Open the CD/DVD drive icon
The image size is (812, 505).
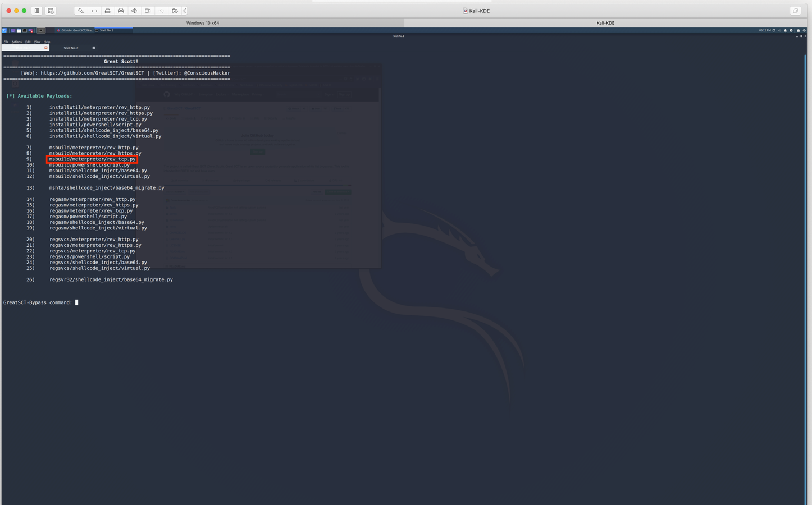(x=121, y=11)
